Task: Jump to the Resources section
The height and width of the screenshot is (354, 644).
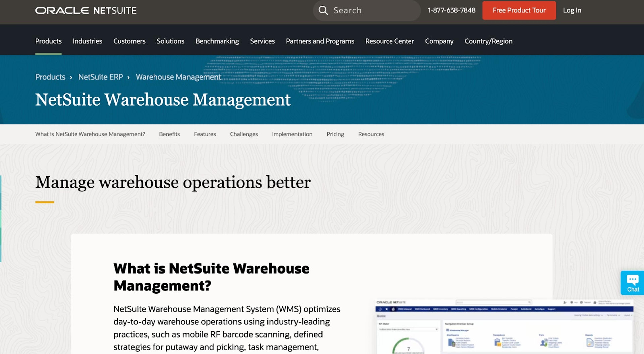Action: [371, 134]
